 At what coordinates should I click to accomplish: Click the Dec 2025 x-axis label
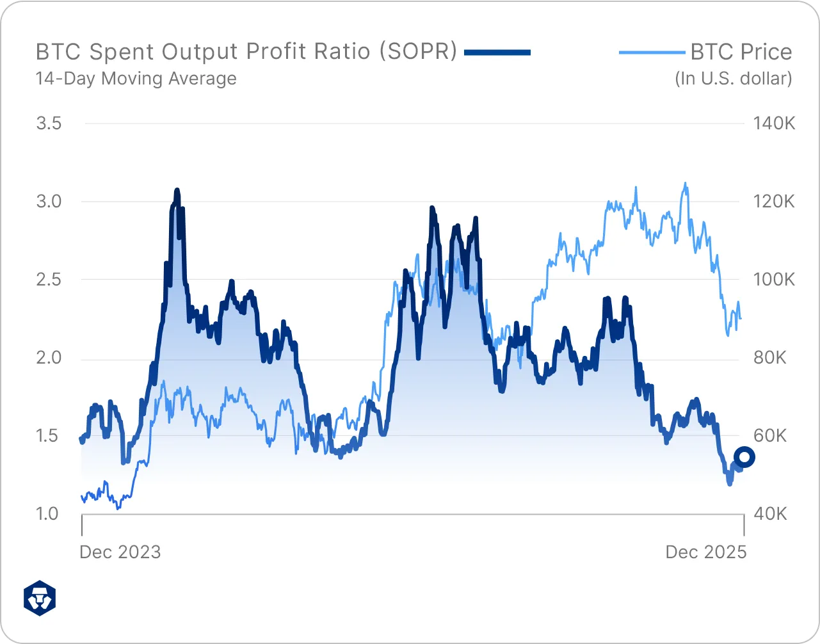706,552
